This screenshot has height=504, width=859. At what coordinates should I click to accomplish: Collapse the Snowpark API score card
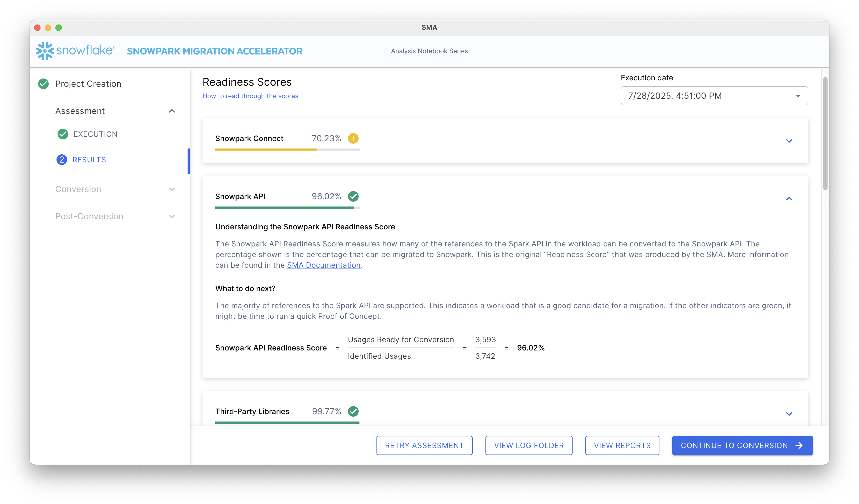point(789,199)
